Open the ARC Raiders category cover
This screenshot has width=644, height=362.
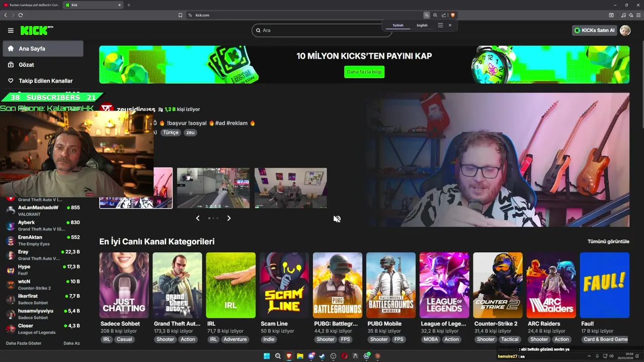pos(551,285)
